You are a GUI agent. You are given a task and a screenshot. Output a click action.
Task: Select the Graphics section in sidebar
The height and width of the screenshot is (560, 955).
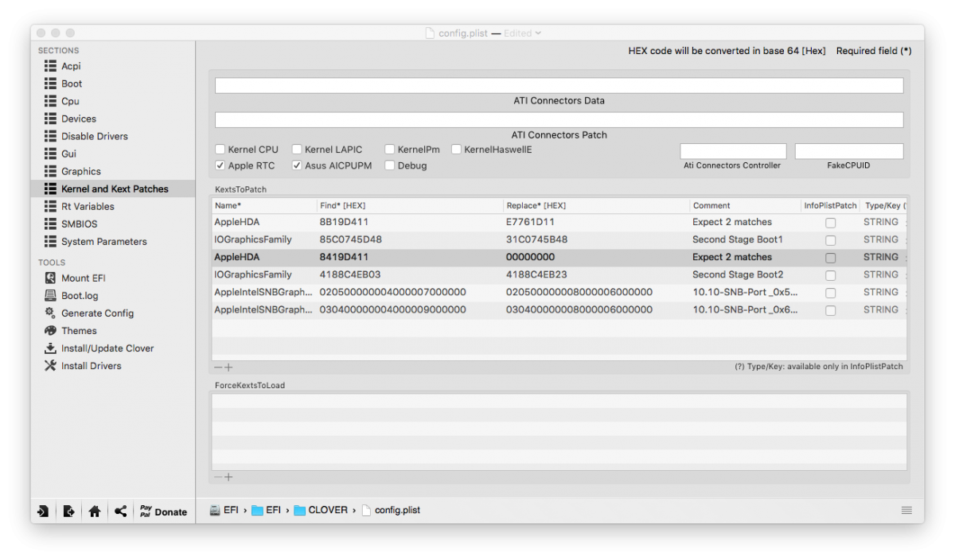(80, 171)
